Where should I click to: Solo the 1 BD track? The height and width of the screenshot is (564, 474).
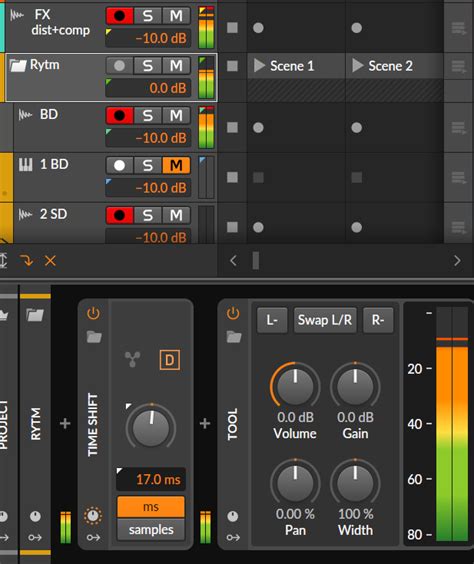pos(147,165)
